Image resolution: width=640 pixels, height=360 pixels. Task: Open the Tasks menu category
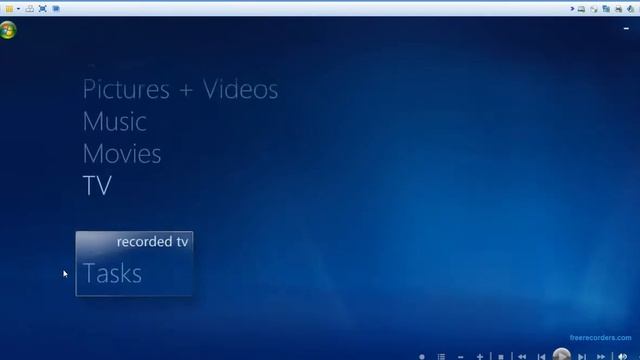pos(112,273)
